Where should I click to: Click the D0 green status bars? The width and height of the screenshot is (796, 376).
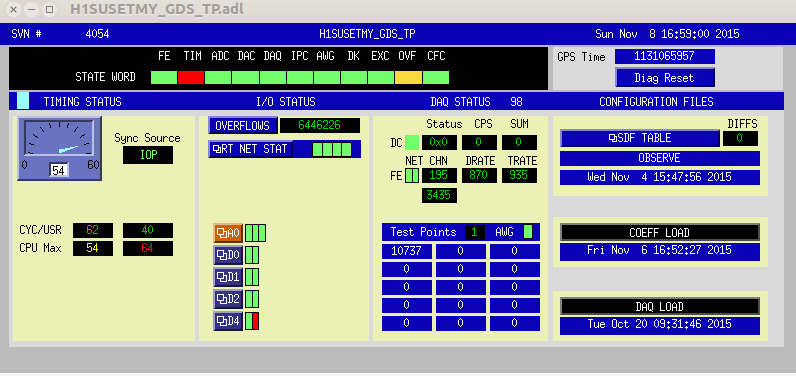pyautogui.click(x=252, y=255)
